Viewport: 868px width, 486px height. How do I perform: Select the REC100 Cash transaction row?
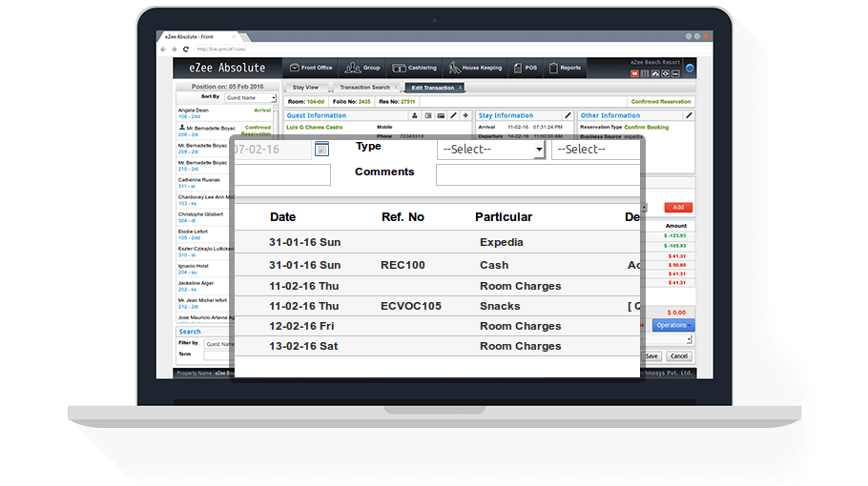click(437, 265)
